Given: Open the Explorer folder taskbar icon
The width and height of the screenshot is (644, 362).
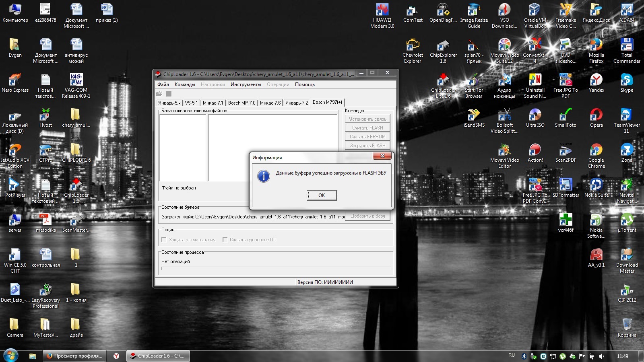Looking at the screenshot, I should [33, 356].
